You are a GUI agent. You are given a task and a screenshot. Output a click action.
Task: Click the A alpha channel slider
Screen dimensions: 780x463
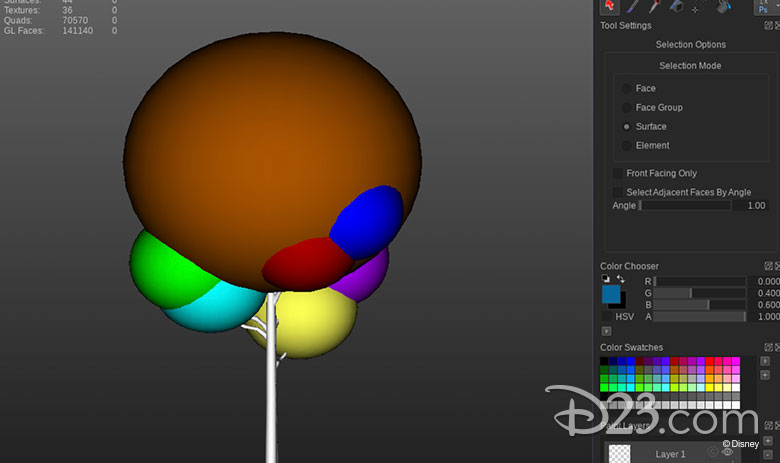point(699,317)
